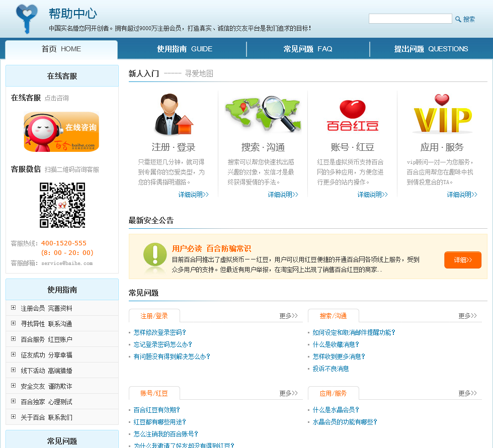Open the 注册·登录 man icon
This screenshot has width=493, height=448.
[x=173, y=114]
